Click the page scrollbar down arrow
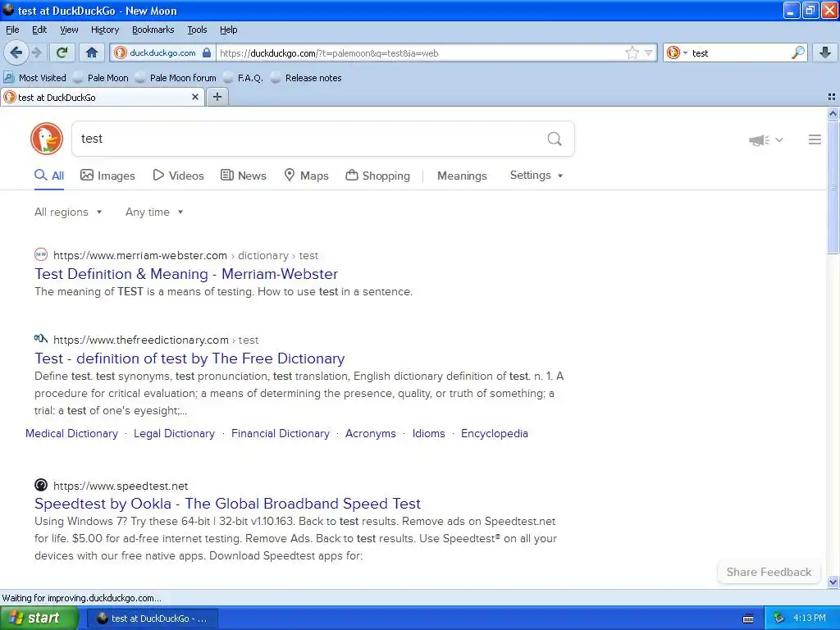This screenshot has width=840, height=630. pyautogui.click(x=833, y=582)
